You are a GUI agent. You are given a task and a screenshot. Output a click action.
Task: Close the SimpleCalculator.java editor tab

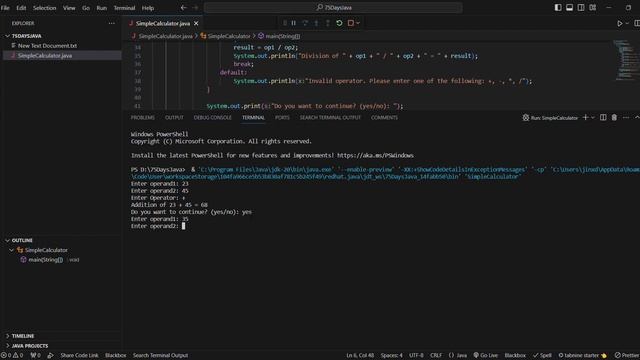click(196, 23)
